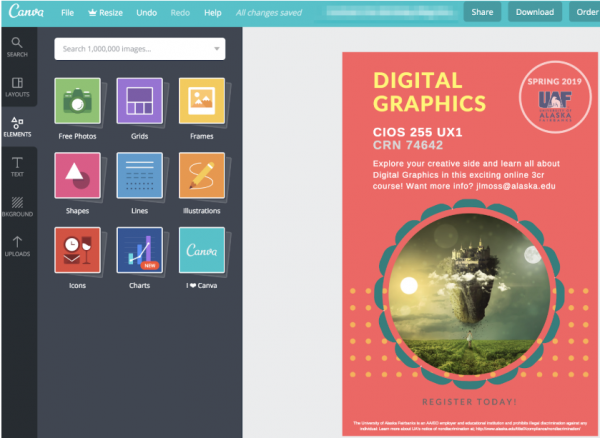
Task: Switch to the Layouts sidebar tab
Action: click(18, 87)
